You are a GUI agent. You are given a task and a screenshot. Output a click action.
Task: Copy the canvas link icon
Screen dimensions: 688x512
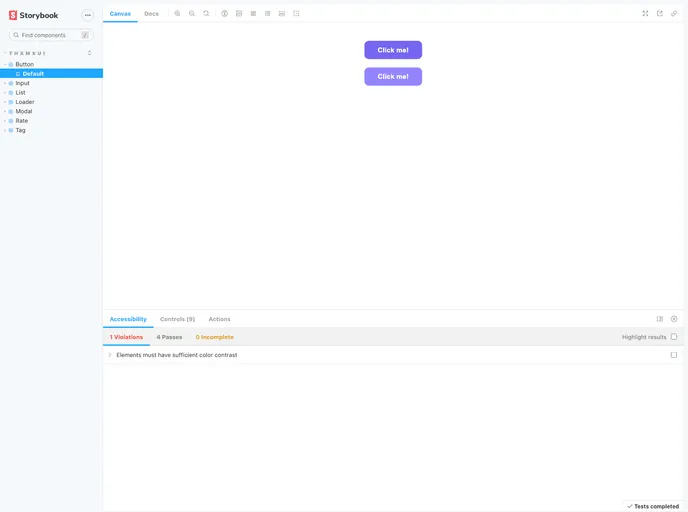click(674, 14)
